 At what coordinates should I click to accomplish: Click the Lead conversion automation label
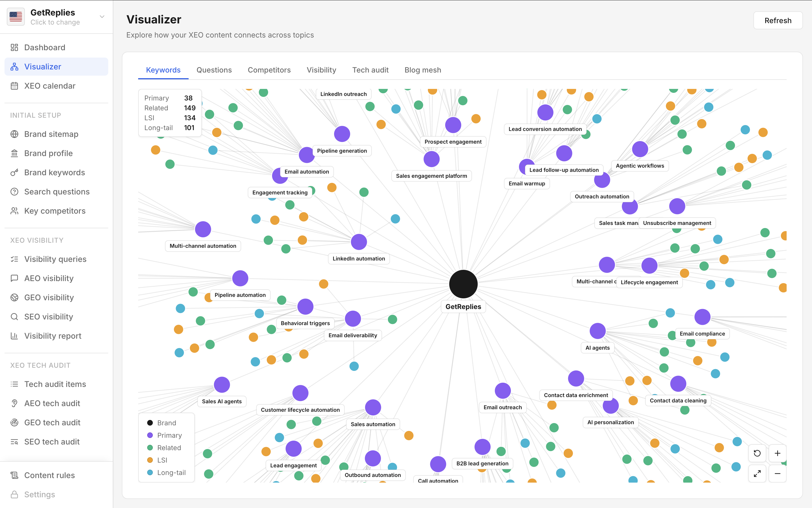point(545,129)
